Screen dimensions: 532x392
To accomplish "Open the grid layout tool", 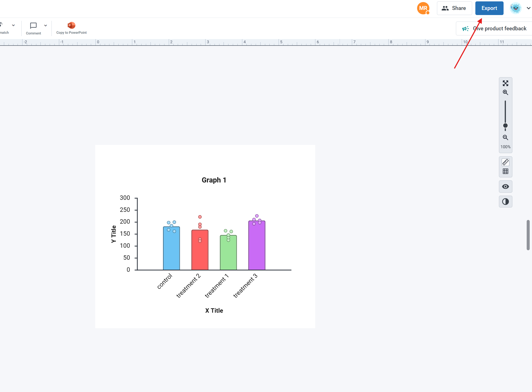I will click(505, 171).
